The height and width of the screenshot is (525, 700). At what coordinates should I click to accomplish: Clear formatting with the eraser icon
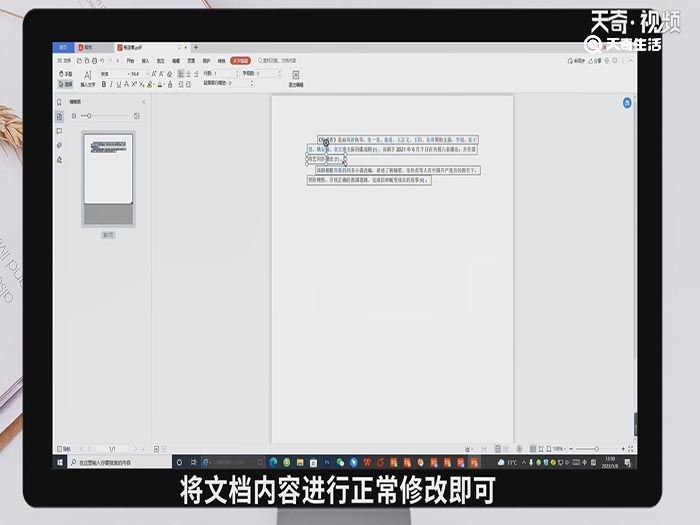[x=169, y=74]
